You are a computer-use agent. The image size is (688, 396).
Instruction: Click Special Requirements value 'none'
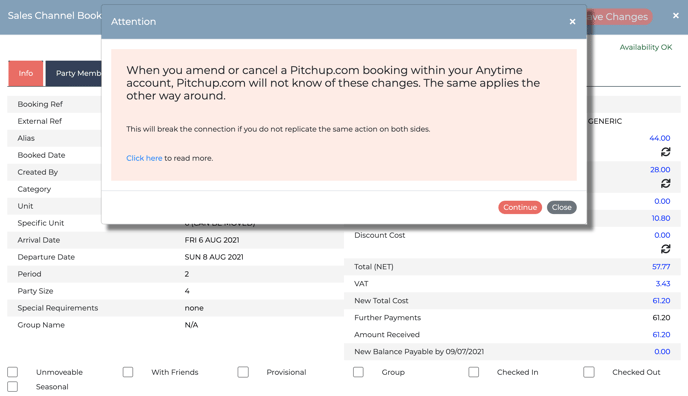(194, 308)
